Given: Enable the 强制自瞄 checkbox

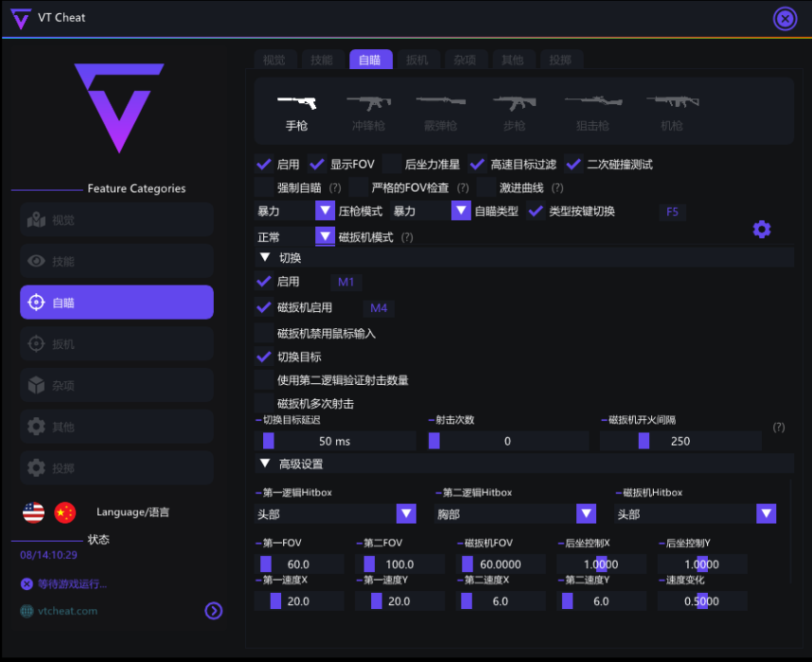Looking at the screenshot, I should click(264, 187).
